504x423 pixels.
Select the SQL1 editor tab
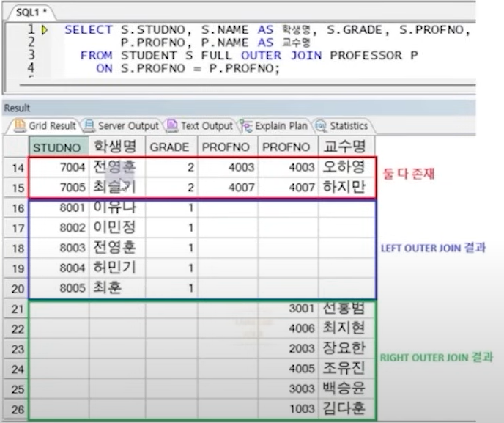pos(31,12)
